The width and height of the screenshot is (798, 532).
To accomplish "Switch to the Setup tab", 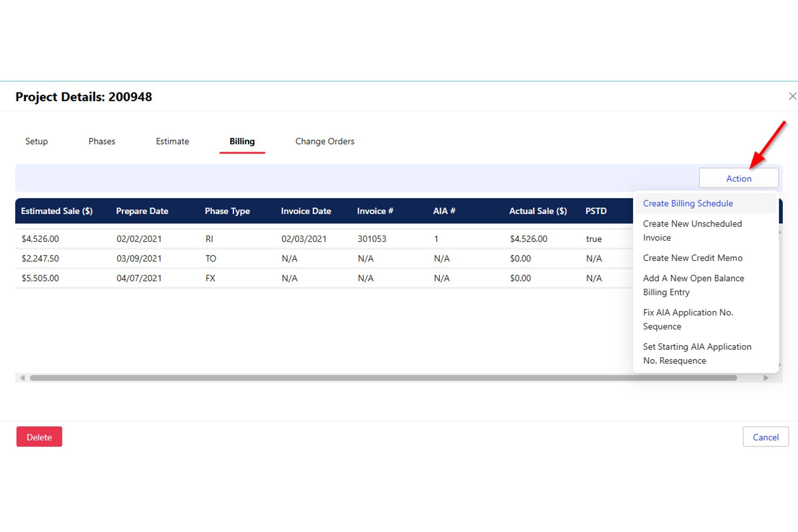I will coord(37,141).
